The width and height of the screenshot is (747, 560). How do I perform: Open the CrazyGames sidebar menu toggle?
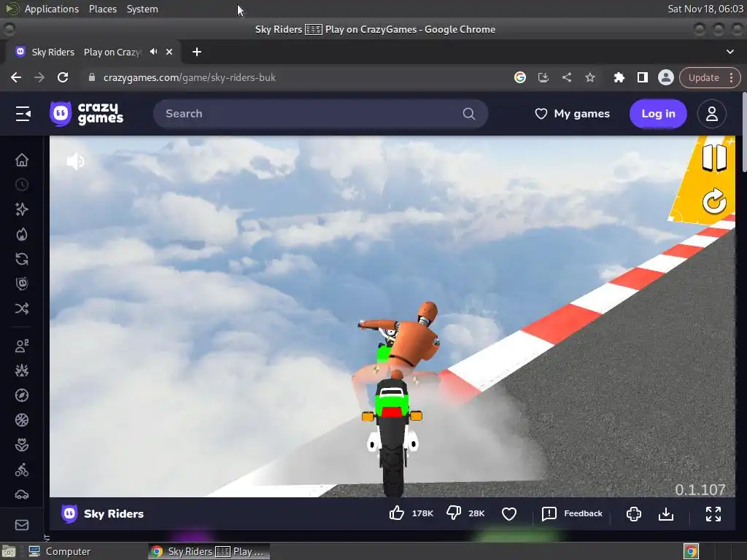pyautogui.click(x=23, y=114)
